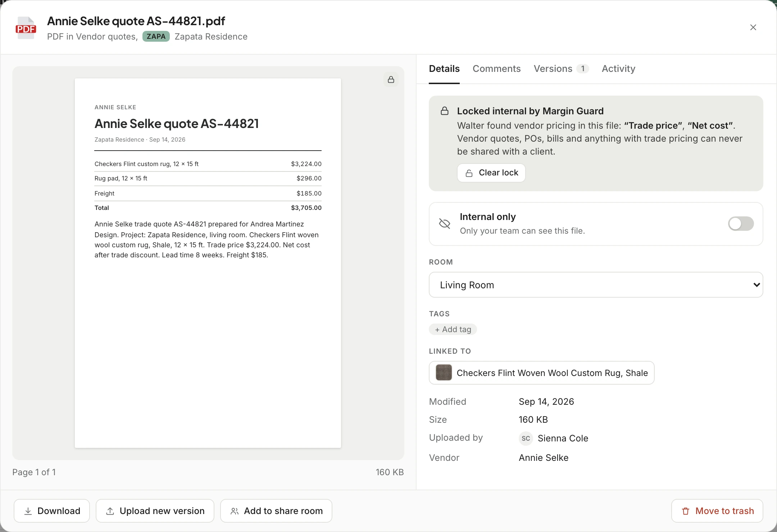The image size is (777, 532).
Task: Click Vendor value Annie Selke
Action: pyautogui.click(x=544, y=458)
